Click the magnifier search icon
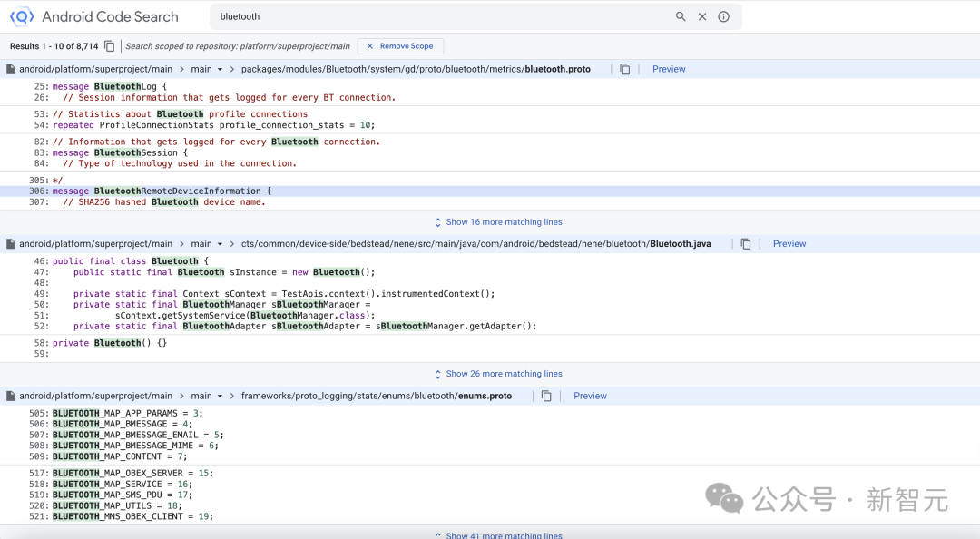Image resolution: width=980 pixels, height=539 pixels. 681,17
